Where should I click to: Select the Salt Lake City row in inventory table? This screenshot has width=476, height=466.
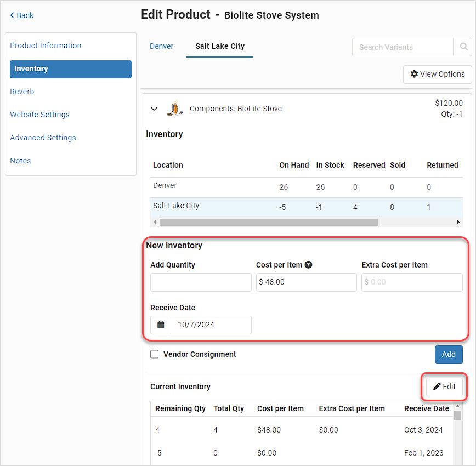[x=307, y=207]
